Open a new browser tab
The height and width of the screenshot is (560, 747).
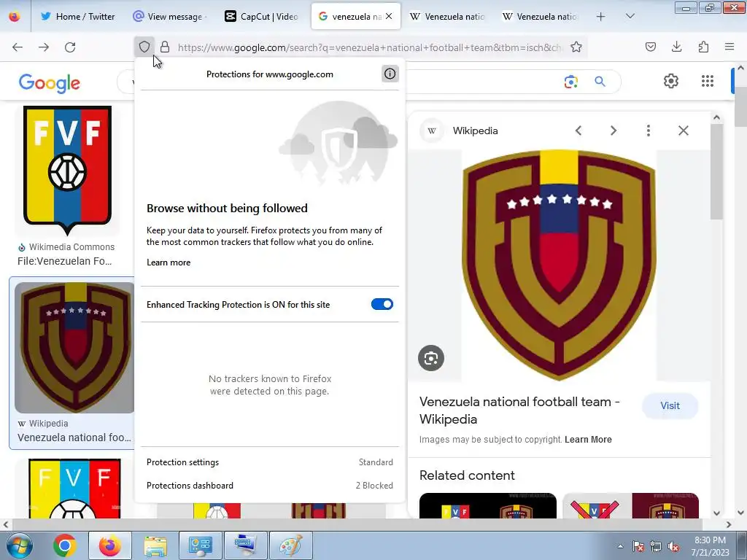601,17
